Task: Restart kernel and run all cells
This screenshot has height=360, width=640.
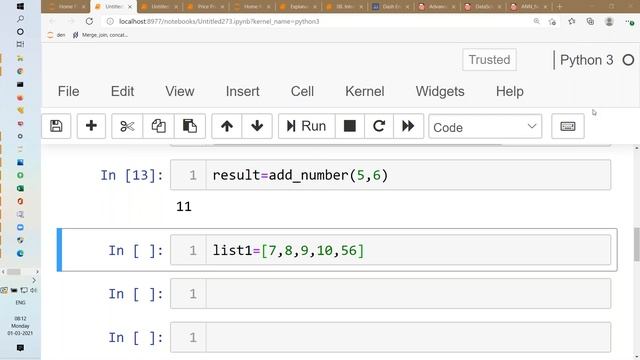Action: 408,126
